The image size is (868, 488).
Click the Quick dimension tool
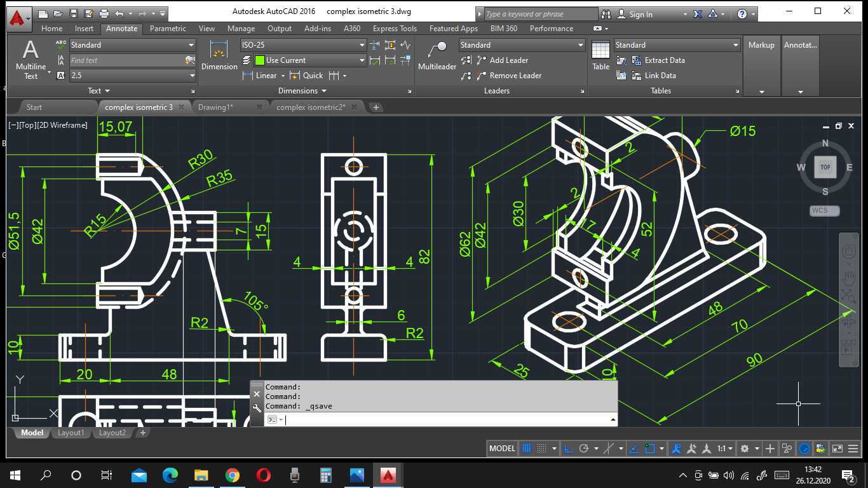pos(306,76)
